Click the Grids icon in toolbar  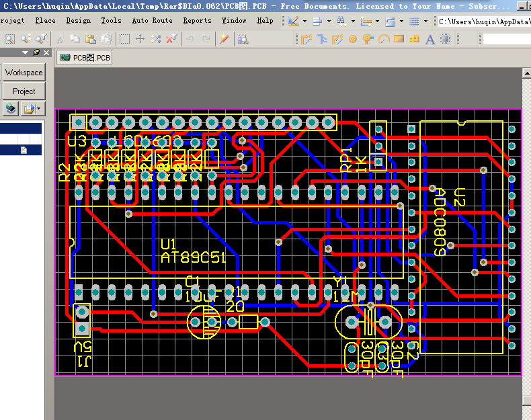point(414,22)
